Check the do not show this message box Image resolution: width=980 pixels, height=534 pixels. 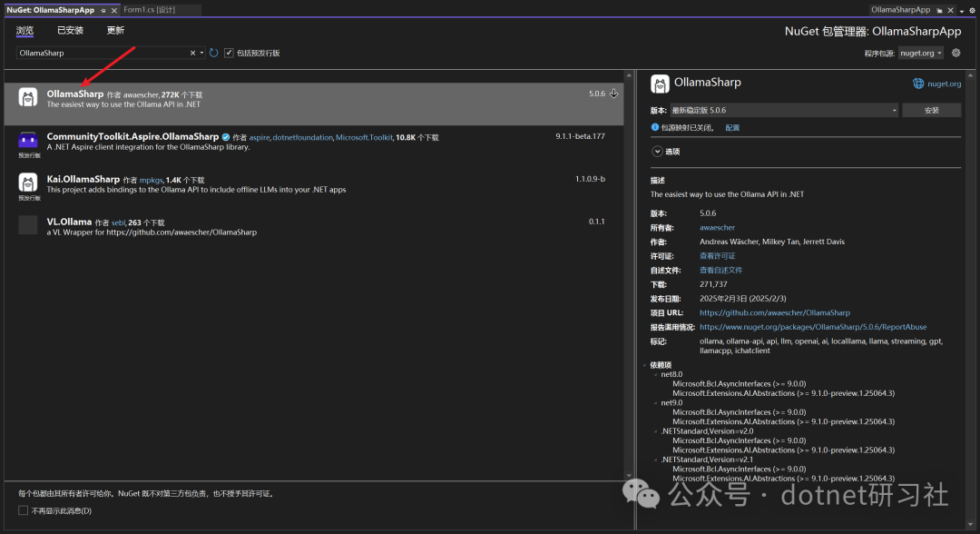(23, 510)
